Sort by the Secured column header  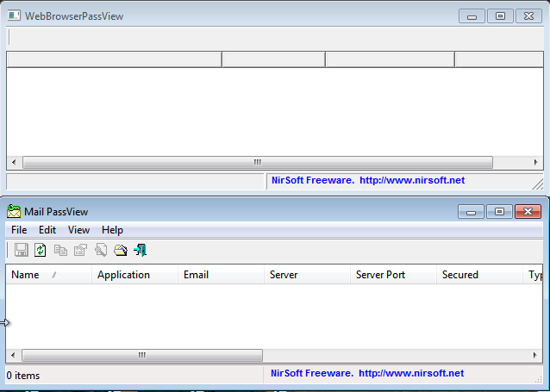click(x=480, y=275)
